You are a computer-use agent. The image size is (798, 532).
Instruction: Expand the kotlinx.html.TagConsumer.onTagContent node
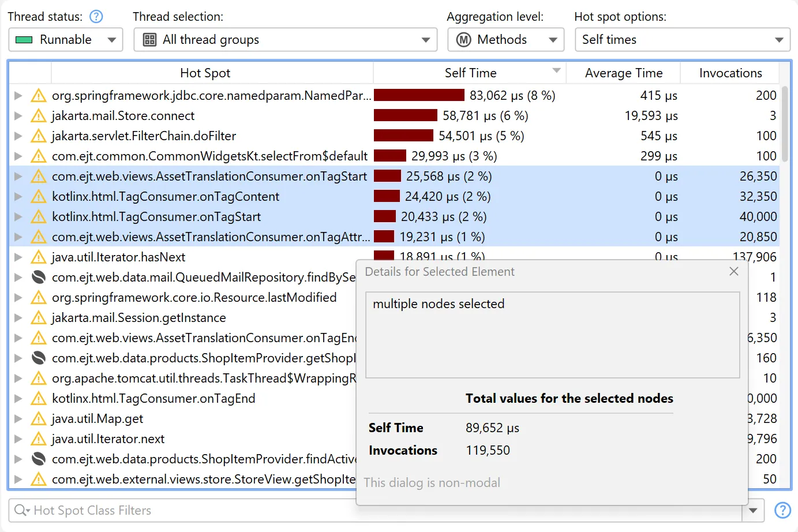17,196
